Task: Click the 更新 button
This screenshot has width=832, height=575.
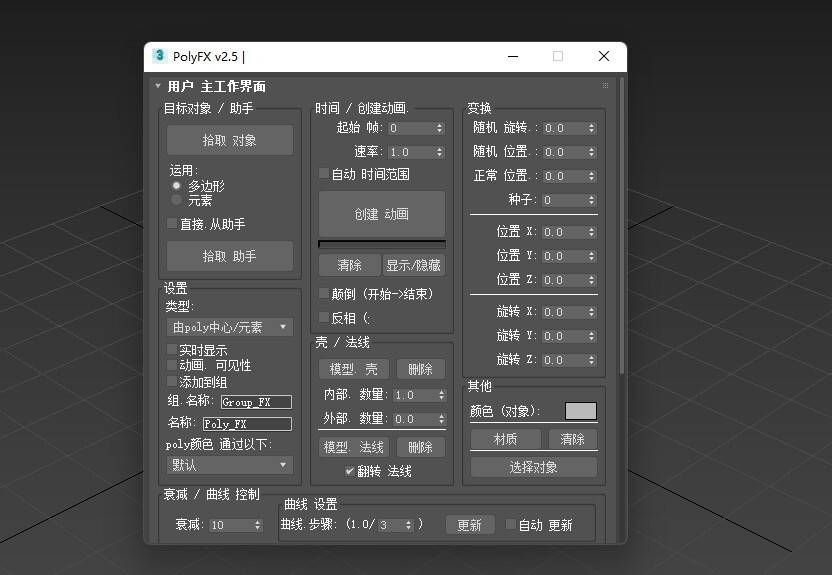Action: coord(470,525)
